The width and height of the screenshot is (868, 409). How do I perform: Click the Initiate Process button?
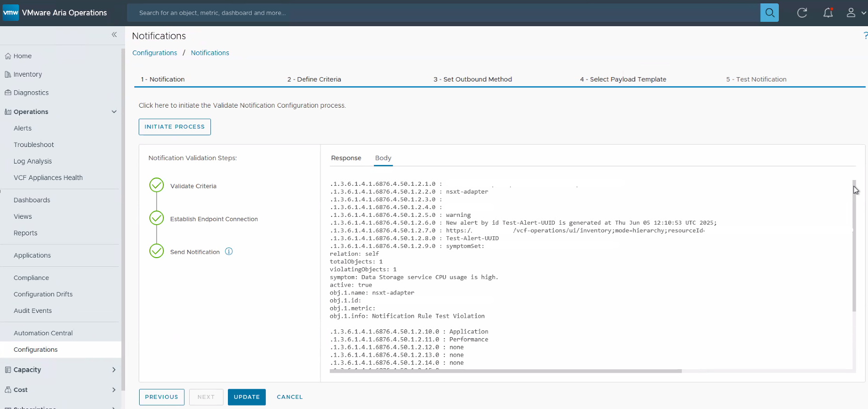pos(175,127)
